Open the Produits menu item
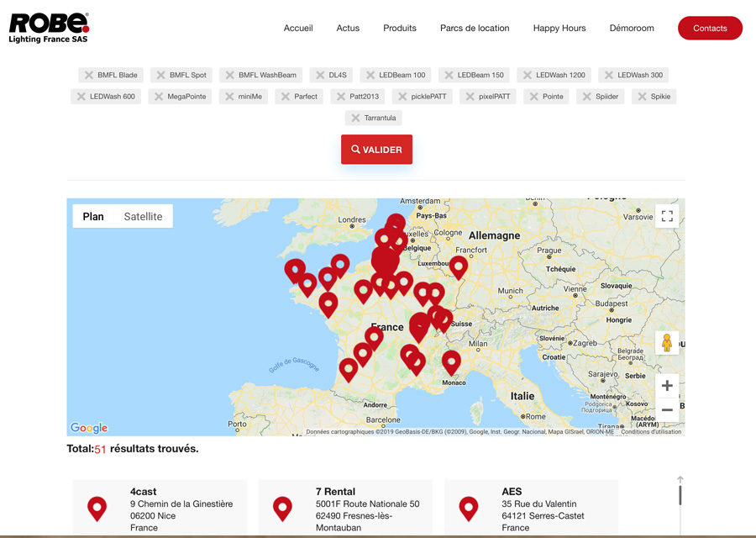The width and height of the screenshot is (756, 538). (x=400, y=28)
